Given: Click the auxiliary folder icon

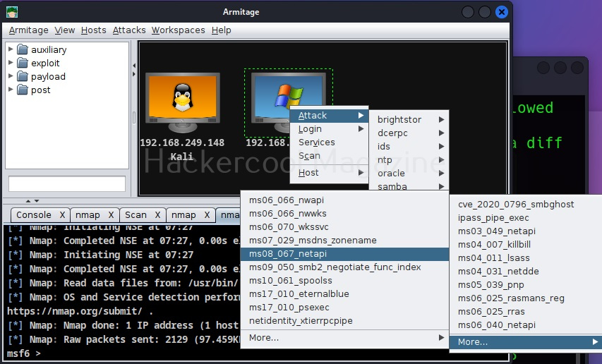Looking at the screenshot, I should (x=23, y=49).
